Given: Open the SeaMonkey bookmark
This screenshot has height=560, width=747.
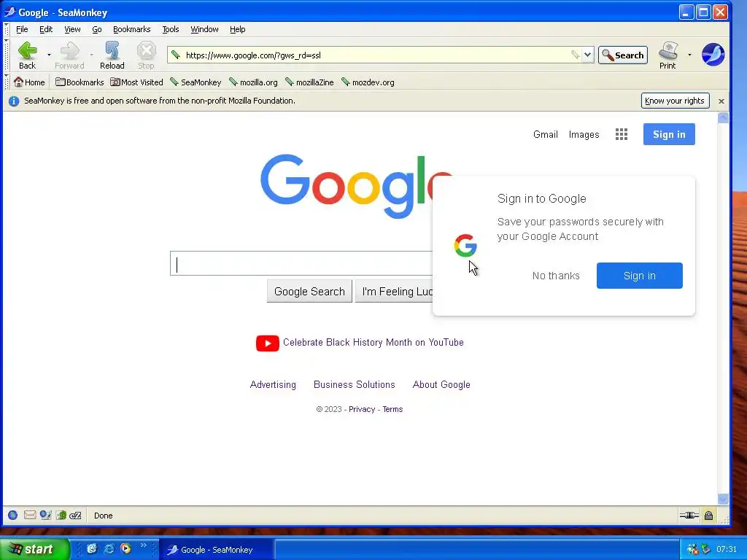Looking at the screenshot, I should point(196,82).
